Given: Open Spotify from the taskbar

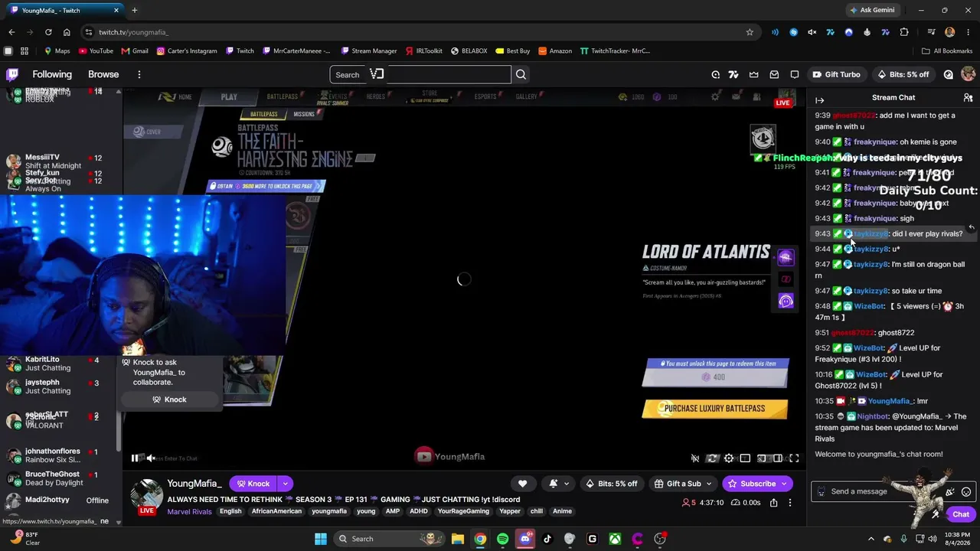Looking at the screenshot, I should click(x=502, y=539).
